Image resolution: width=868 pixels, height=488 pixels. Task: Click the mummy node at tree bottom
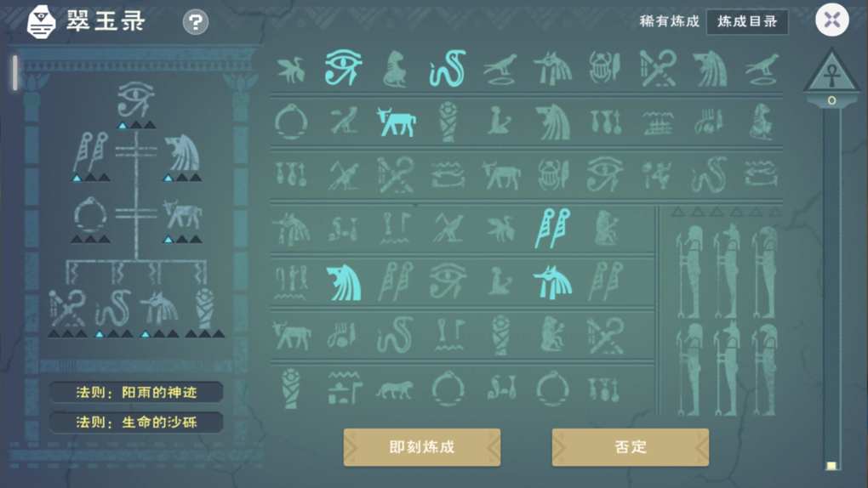pyautogui.click(x=205, y=309)
